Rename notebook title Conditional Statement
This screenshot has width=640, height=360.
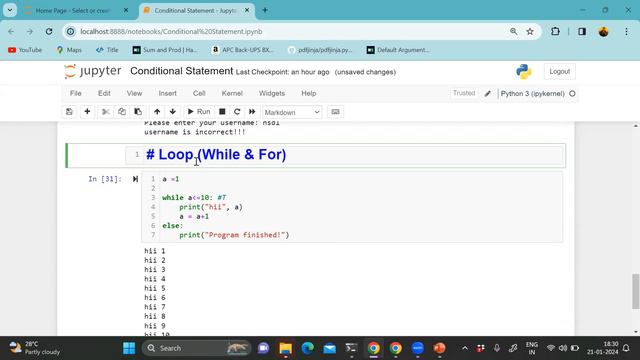click(x=182, y=71)
